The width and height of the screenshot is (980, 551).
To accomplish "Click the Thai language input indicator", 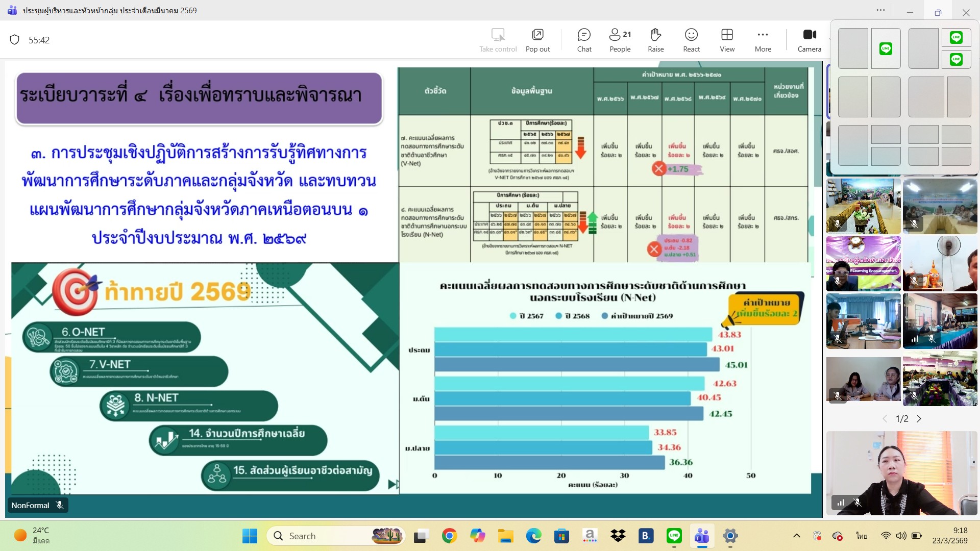I will click(862, 536).
